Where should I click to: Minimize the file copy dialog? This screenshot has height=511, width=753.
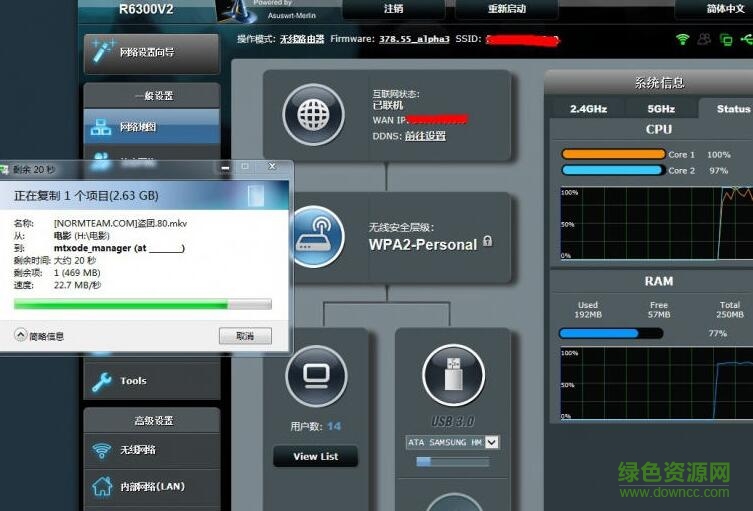pos(225,167)
